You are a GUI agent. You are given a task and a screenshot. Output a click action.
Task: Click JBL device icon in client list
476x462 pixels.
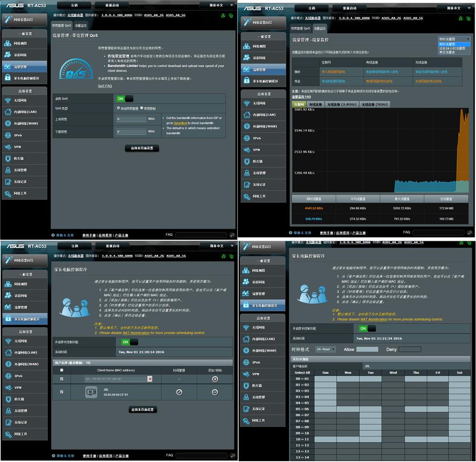pos(91,392)
